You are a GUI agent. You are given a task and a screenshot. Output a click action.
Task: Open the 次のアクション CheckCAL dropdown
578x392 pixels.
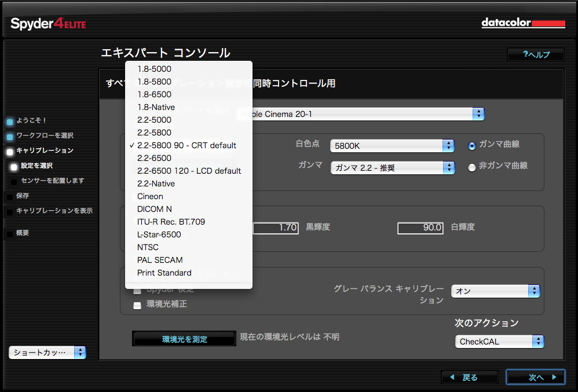pyautogui.click(x=499, y=341)
